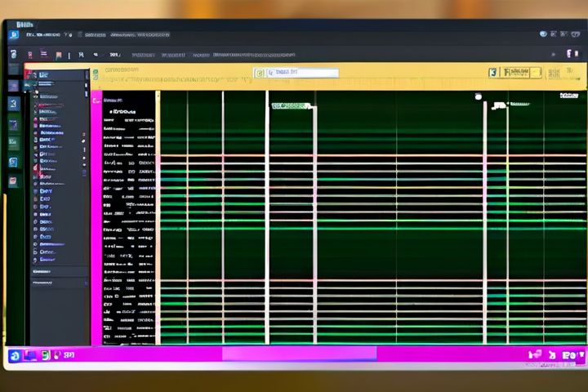
Task: Toggle the small marker beside a tree row
Action: 83,140
